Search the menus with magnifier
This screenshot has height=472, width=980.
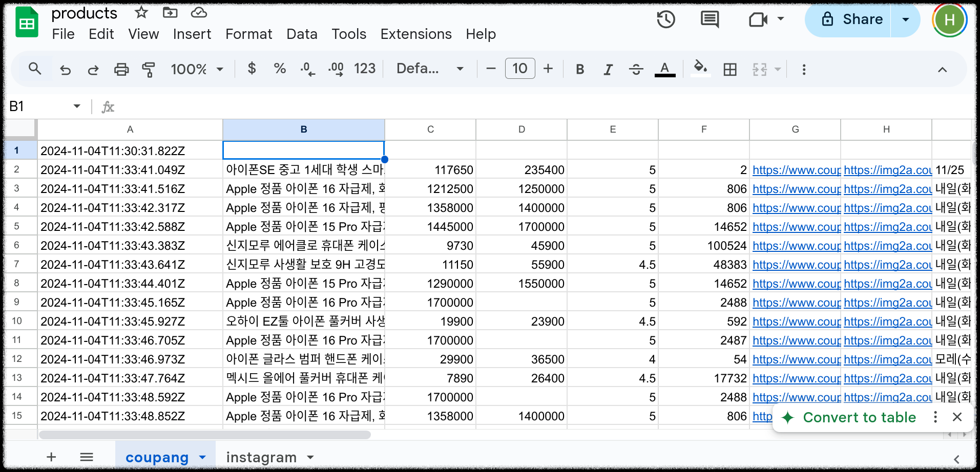(35, 69)
